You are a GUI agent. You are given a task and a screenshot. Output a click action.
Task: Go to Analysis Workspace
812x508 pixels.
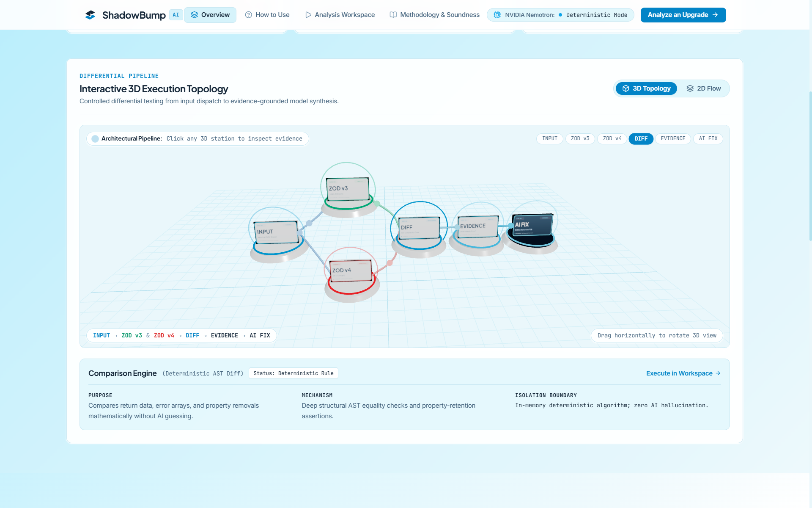click(x=340, y=15)
